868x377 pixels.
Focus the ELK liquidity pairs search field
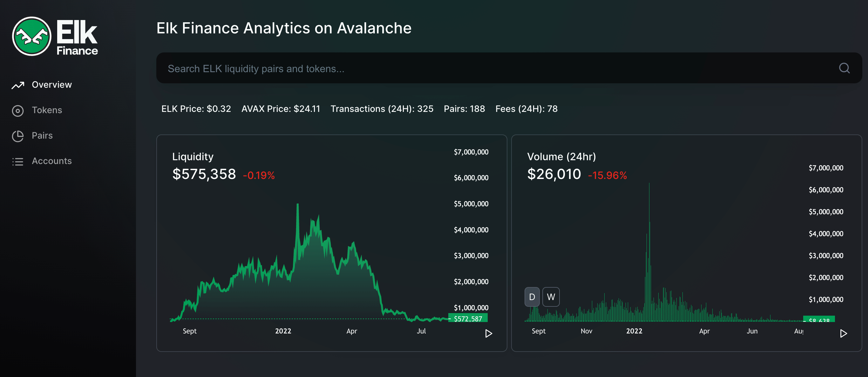pos(509,68)
